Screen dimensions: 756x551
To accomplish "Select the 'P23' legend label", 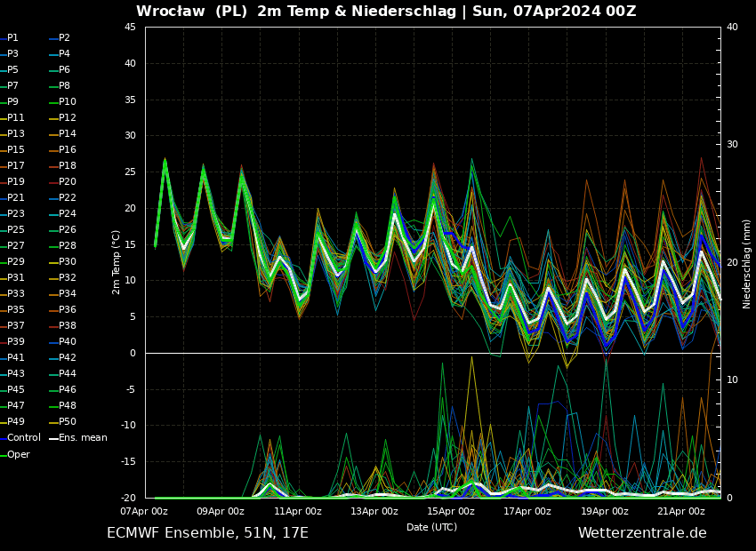I will [16, 213].
